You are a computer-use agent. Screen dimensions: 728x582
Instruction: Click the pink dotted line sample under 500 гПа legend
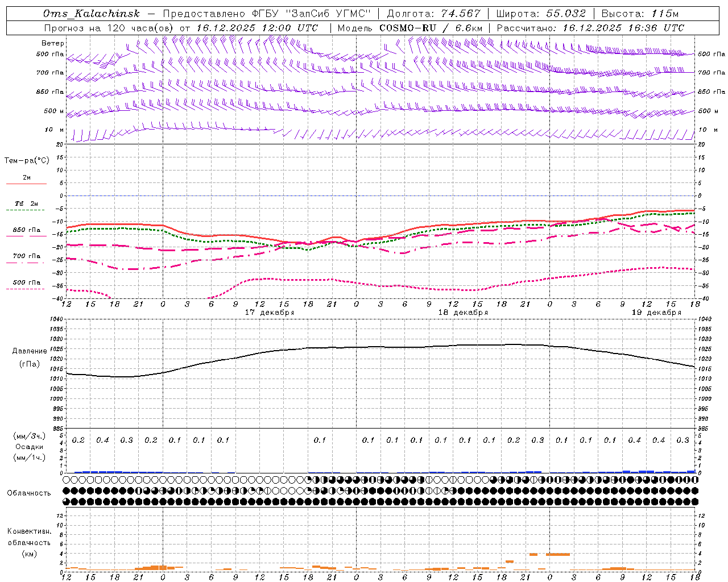26,289
